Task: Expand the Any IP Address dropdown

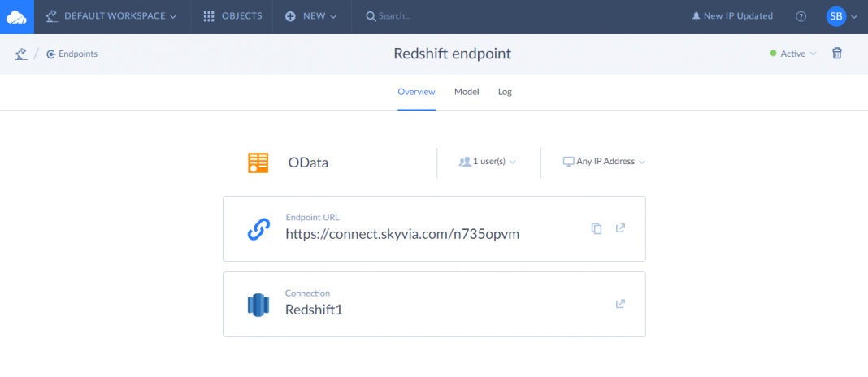Action: click(604, 162)
